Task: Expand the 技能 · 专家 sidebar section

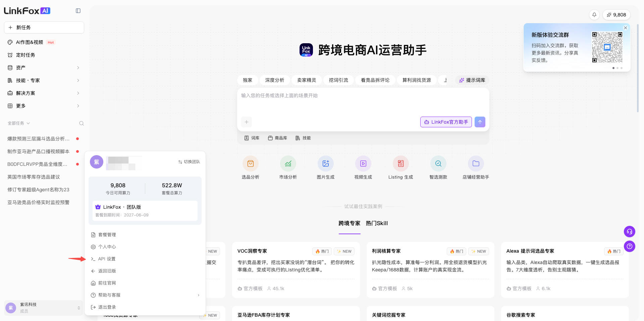Action: [44, 80]
